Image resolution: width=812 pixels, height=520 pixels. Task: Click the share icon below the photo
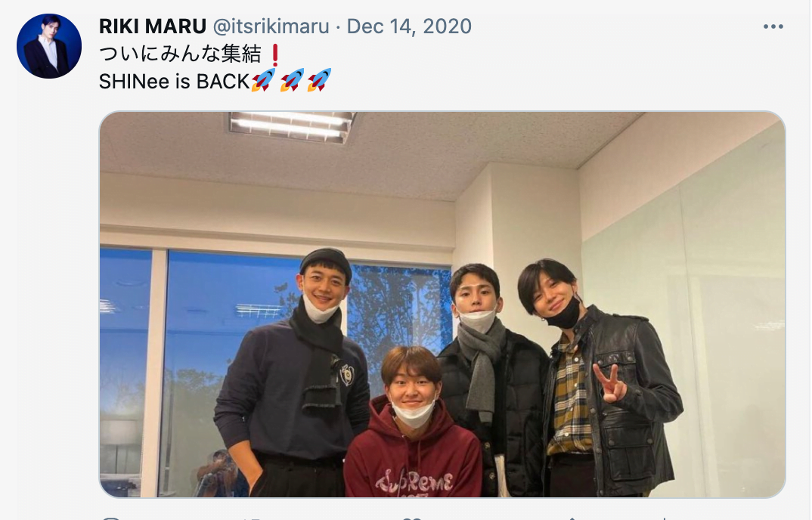click(x=572, y=518)
